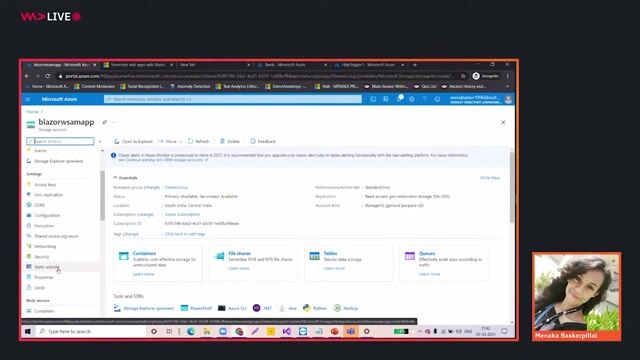Viewport: 640px width, 360px height.
Task: Click the browser back arrow
Action: pos(27,76)
